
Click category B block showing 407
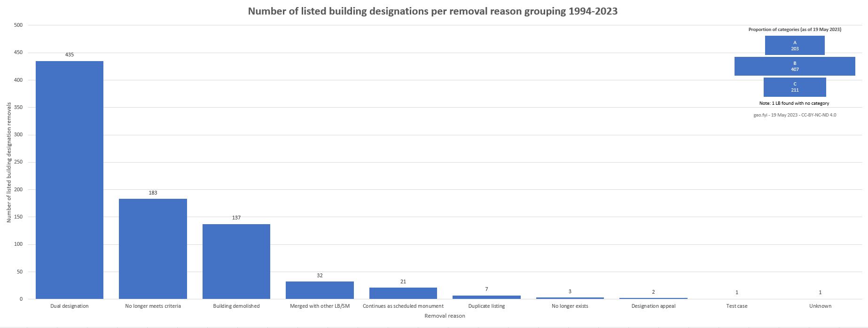pyautogui.click(x=795, y=66)
